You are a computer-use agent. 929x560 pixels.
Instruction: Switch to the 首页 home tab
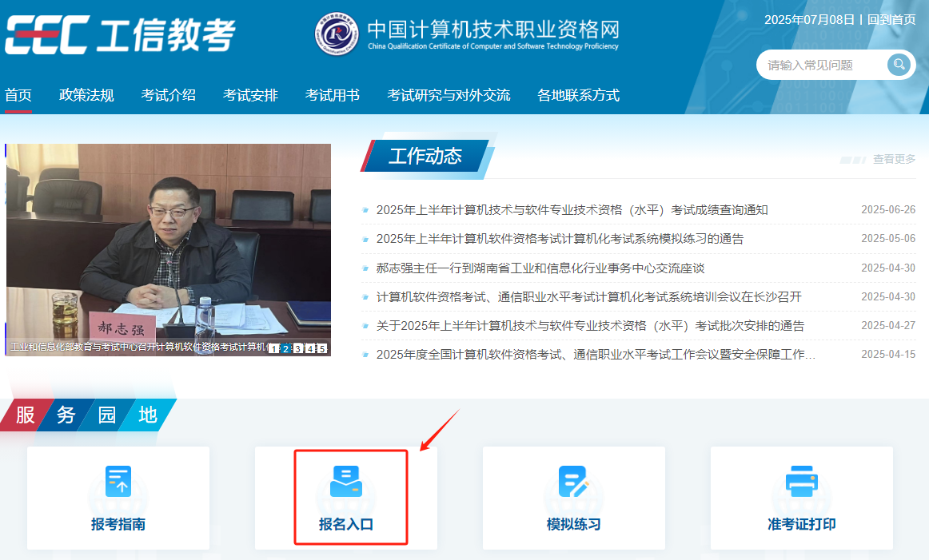18,94
